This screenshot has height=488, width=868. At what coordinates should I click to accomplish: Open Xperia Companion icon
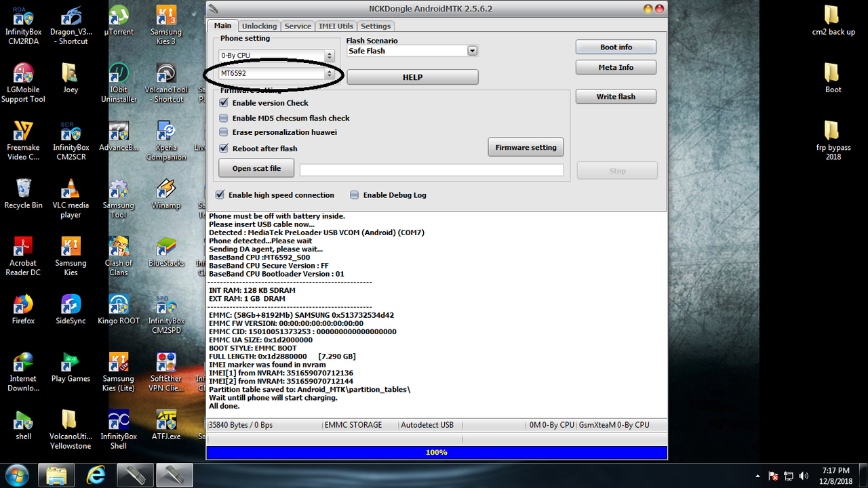pyautogui.click(x=166, y=141)
